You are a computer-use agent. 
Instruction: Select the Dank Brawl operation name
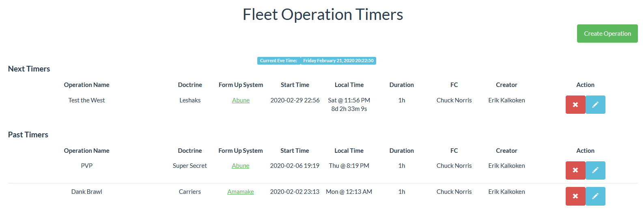[x=86, y=192]
